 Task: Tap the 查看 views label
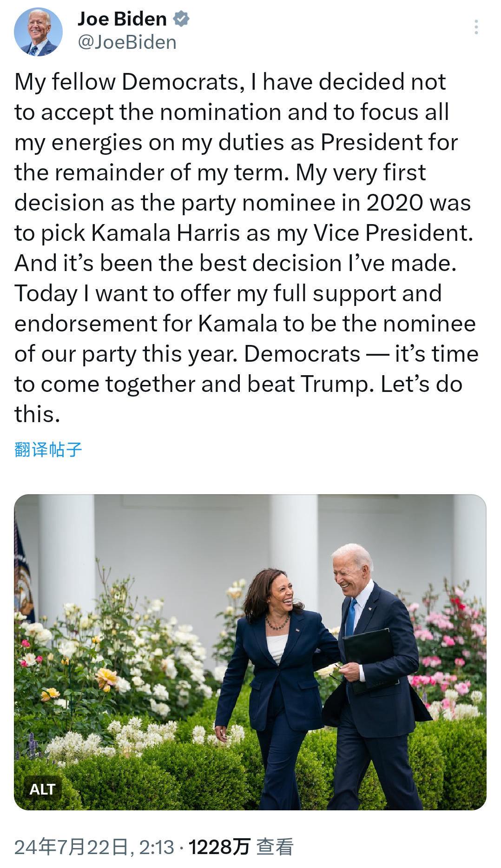(275, 847)
